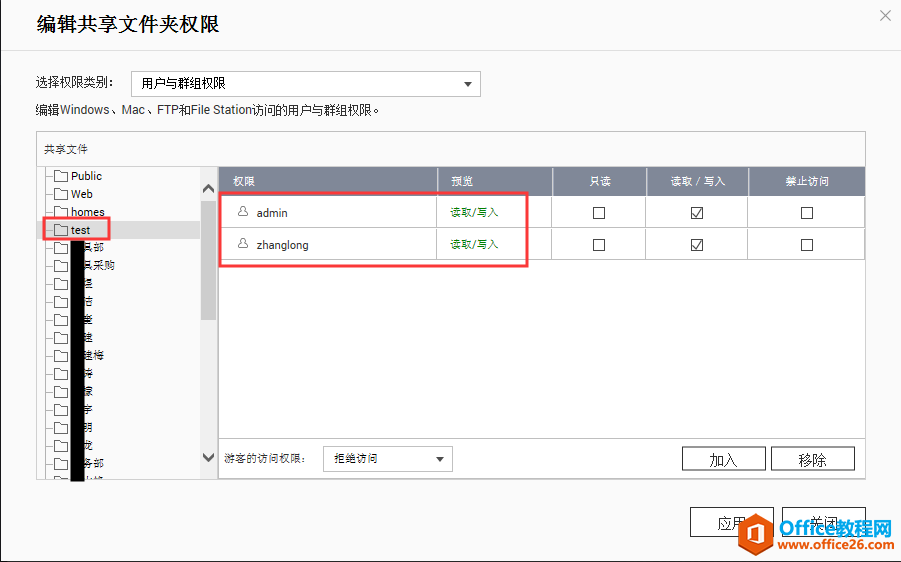The width and height of the screenshot is (901, 562).
Task: Click the Public folder icon
Action: point(61,176)
